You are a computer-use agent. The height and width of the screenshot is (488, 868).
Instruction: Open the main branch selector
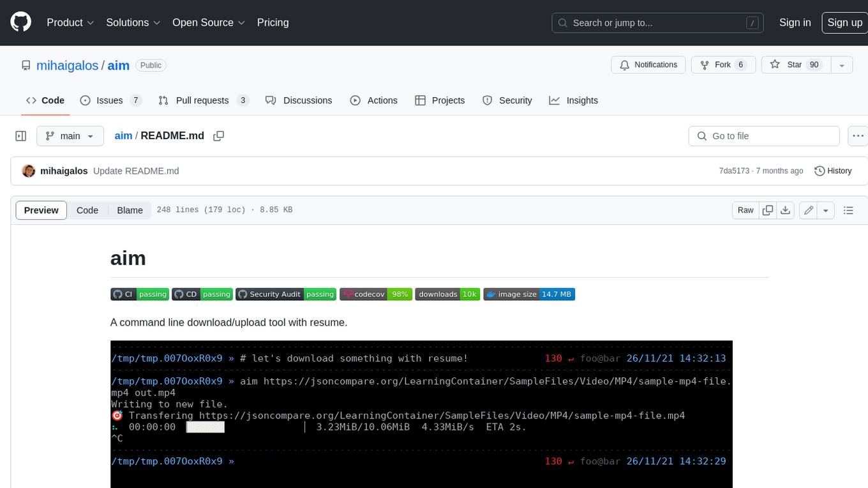click(x=70, y=136)
